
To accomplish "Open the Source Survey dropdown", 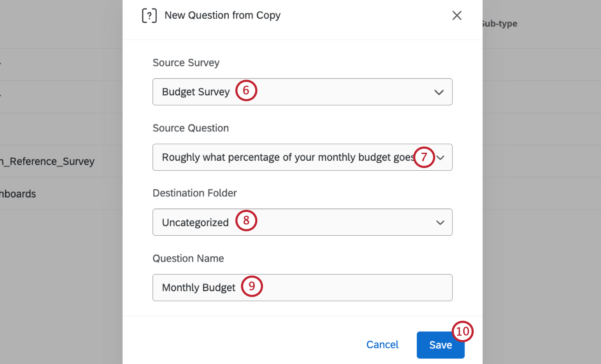I will click(x=302, y=92).
